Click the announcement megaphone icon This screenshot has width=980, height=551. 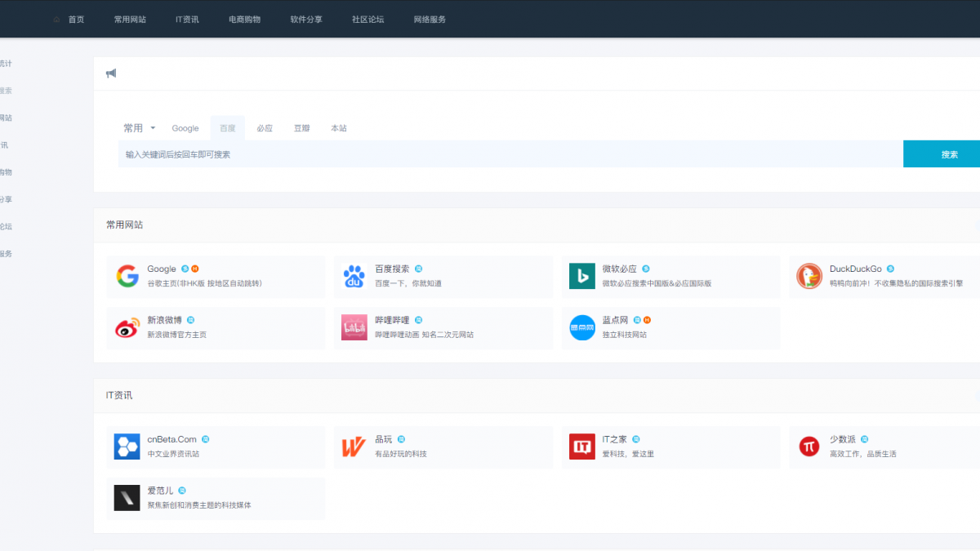(111, 73)
